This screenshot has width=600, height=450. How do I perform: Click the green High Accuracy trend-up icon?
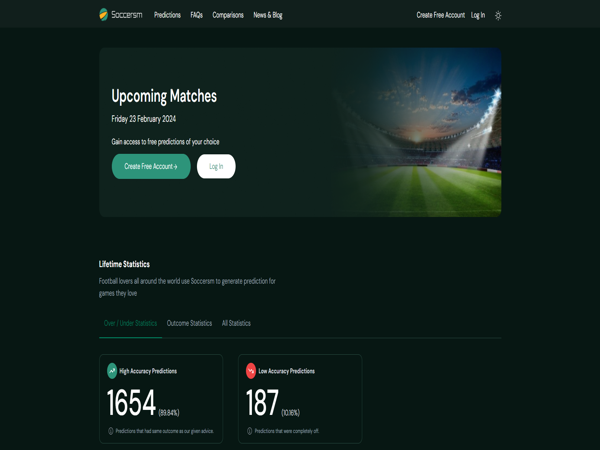112,371
